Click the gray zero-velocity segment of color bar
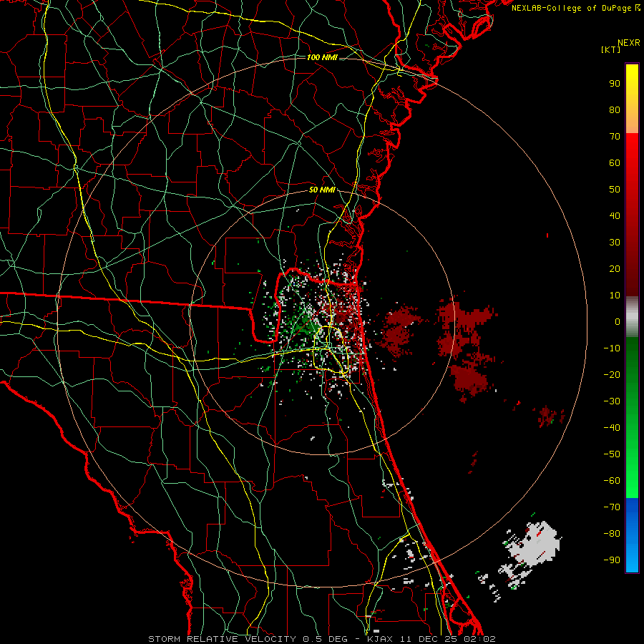Image resolution: width=644 pixels, height=644 pixels. (632, 317)
